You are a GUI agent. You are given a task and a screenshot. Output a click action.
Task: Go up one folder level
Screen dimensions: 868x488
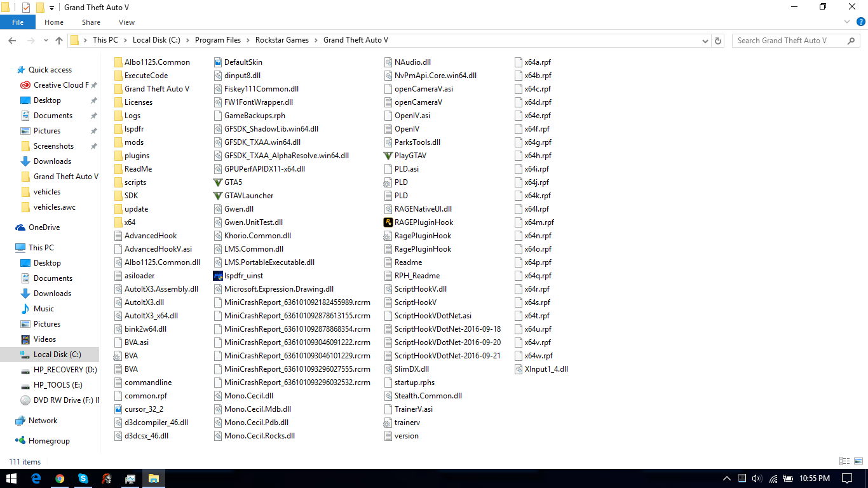(59, 40)
